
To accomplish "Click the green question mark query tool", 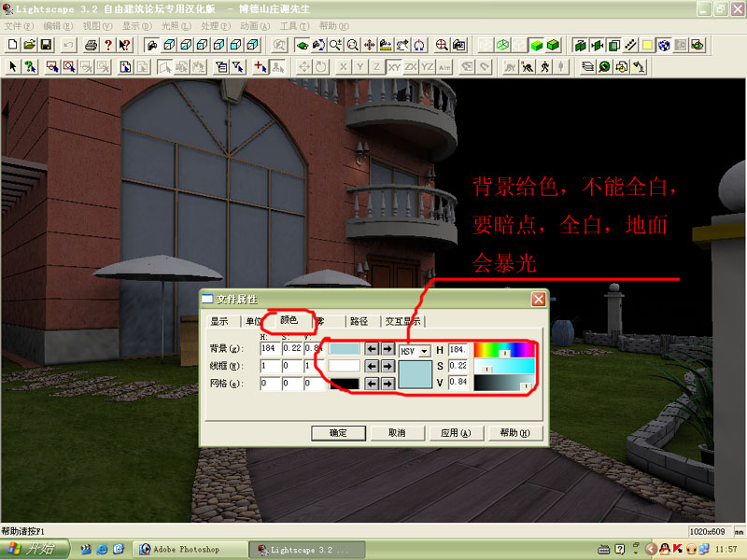I will (x=30, y=67).
